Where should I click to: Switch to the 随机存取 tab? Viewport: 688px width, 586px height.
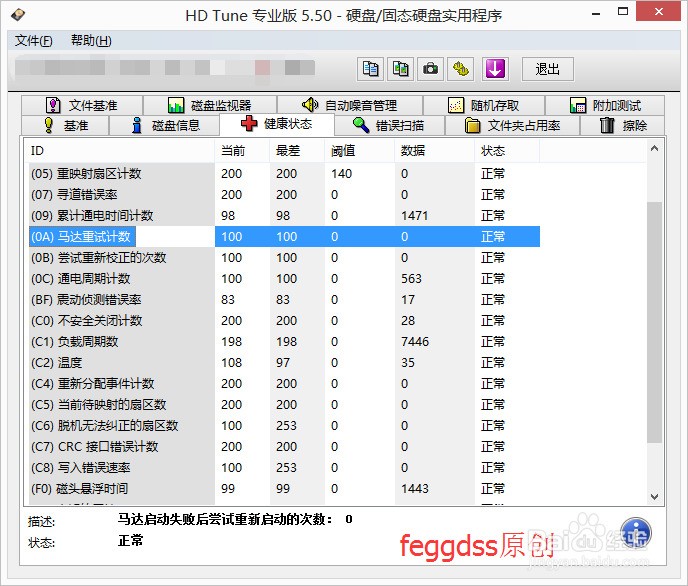(x=484, y=105)
